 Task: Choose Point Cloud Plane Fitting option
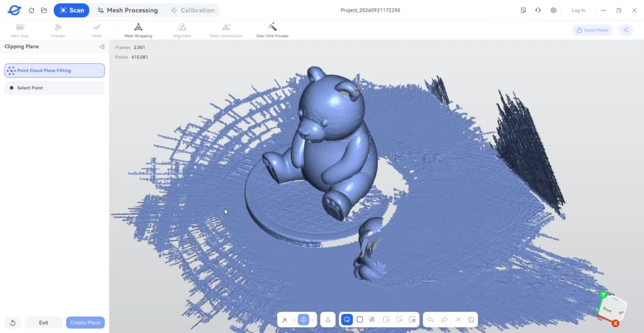click(x=54, y=70)
